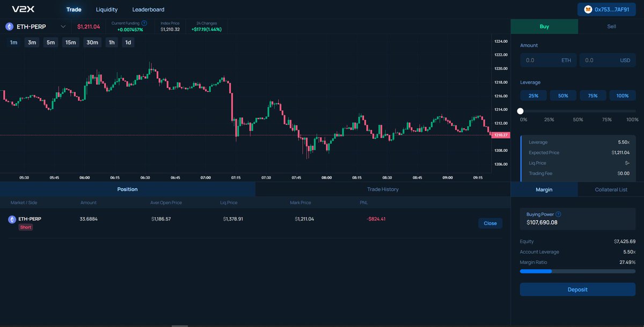Select the Collateral List tab
This screenshot has width=644, height=327.
(611, 189)
